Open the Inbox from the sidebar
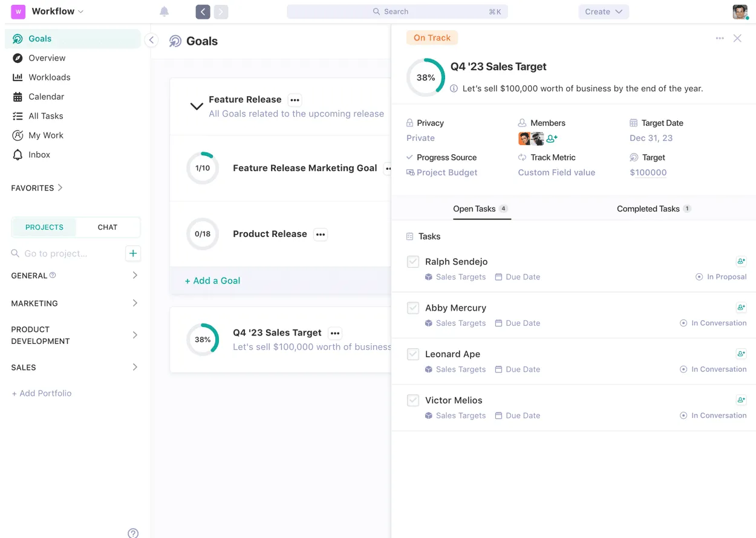 (x=40, y=155)
